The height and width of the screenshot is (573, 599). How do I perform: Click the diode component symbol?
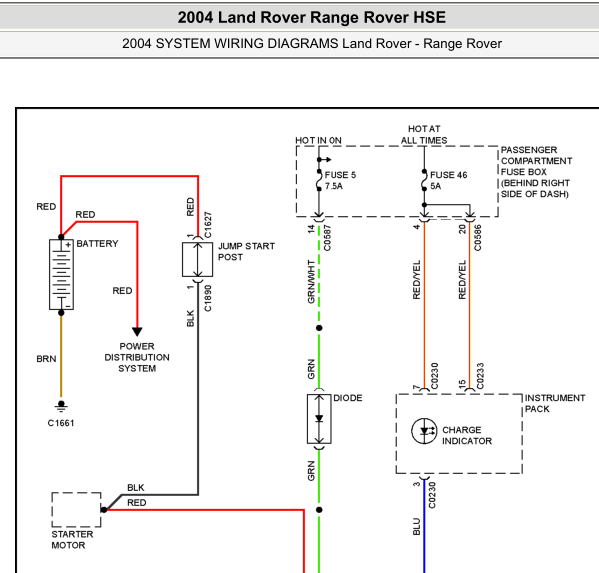coord(319,419)
